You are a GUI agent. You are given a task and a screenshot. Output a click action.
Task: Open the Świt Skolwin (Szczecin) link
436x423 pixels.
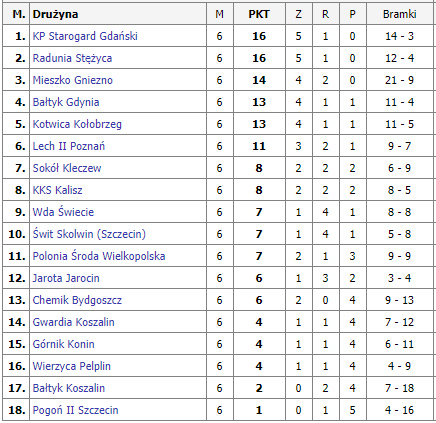(89, 234)
